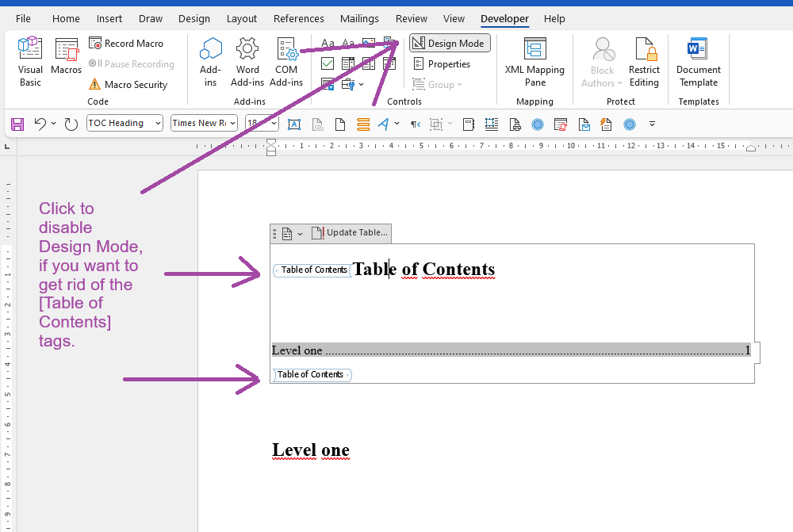Open COM Add-ins dialog

point(286,62)
